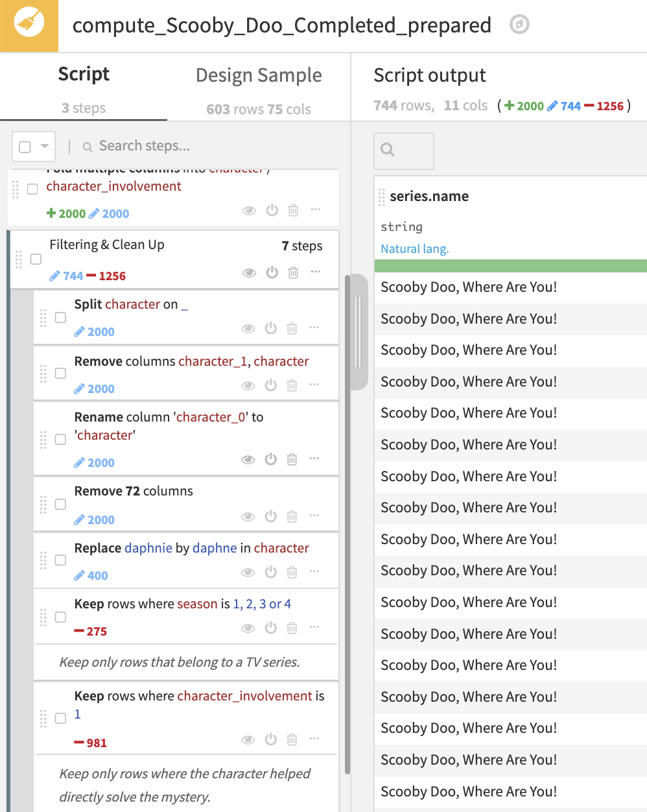Delete the Replace daphnie by daphne step
The image size is (647, 812).
point(292,572)
